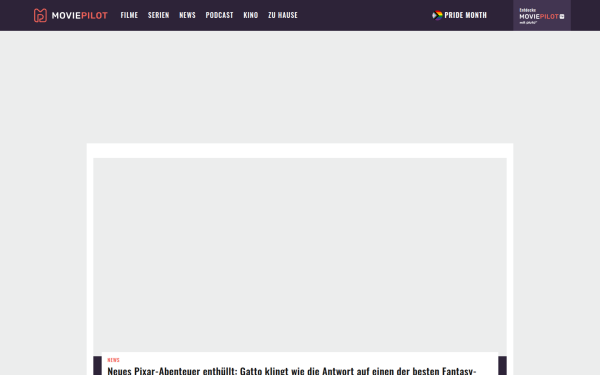Click the red NEWS label above headline
The width and height of the screenshot is (600, 375).
[x=114, y=360]
